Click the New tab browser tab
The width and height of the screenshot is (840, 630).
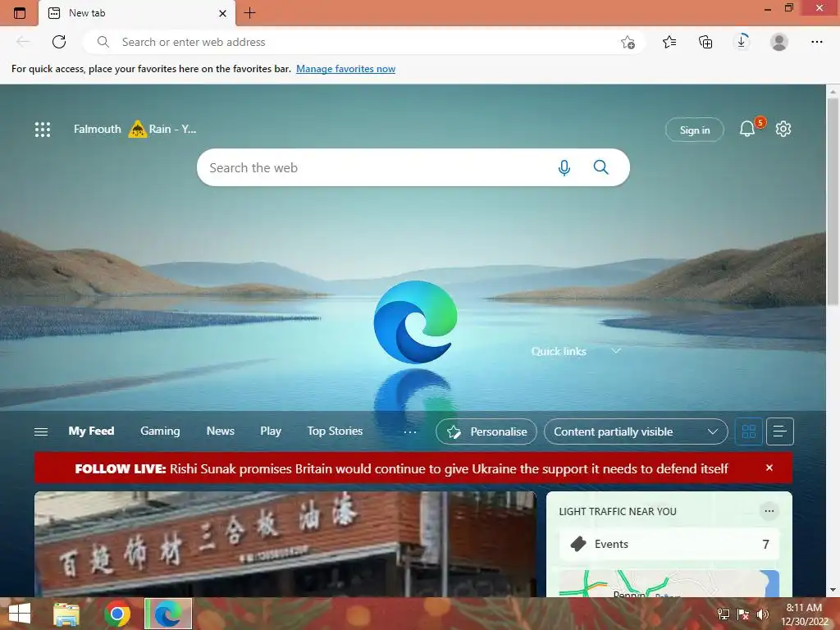click(x=137, y=13)
